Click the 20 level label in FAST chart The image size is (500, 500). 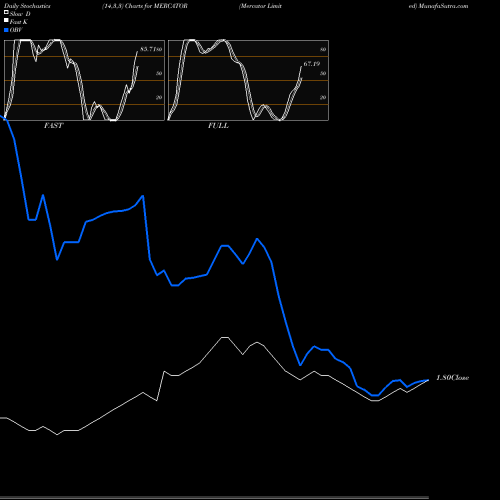coord(159,97)
